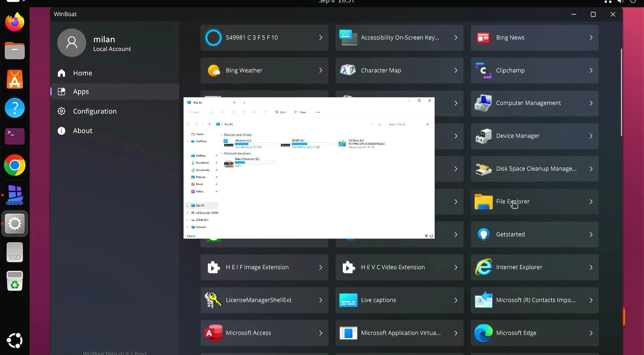644x355 pixels.
Task: Expand the address bar history dropdown
Action: click(371, 124)
